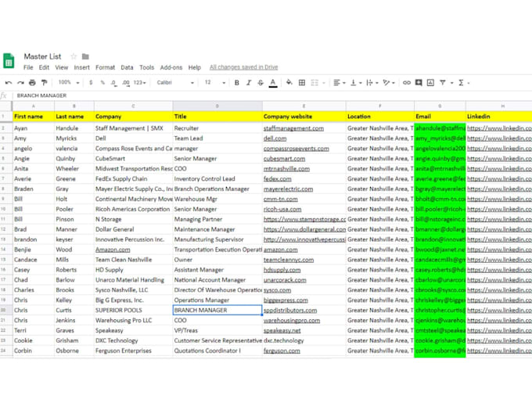
Task: Open the ferguson.com link
Action: [282, 350]
